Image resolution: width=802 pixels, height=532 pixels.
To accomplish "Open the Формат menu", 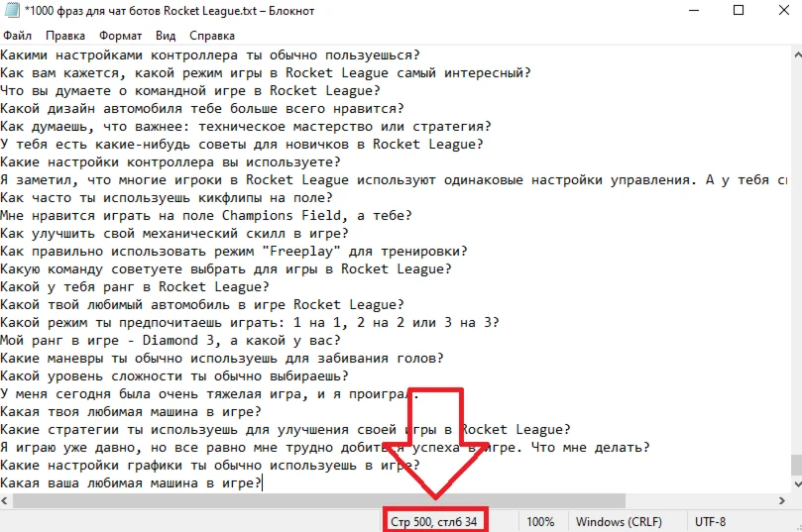I will coord(120,36).
